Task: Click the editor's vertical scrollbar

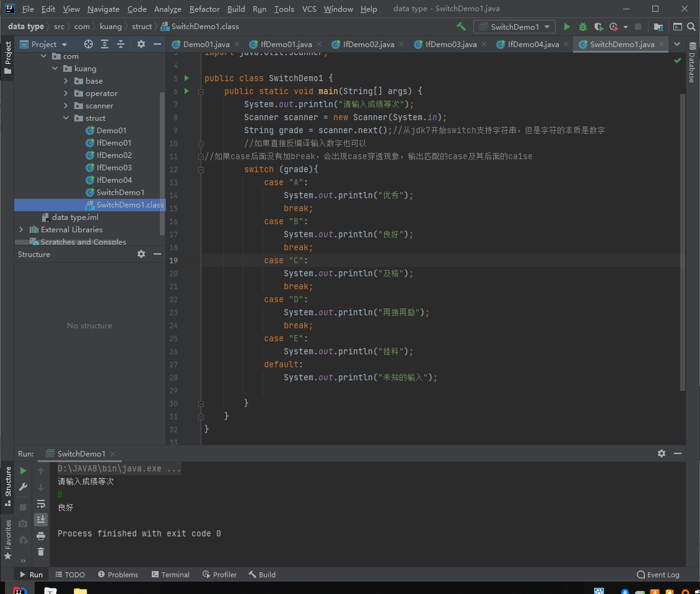Action: 683,242
